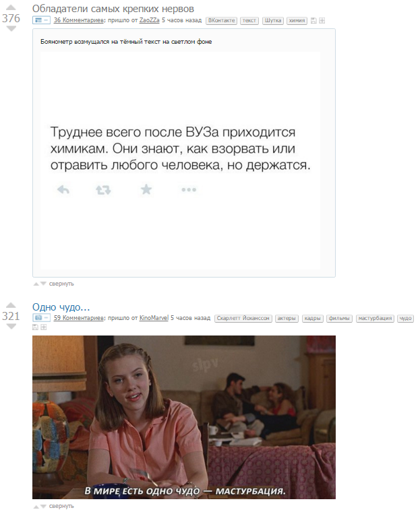
Task: Click plus icon next to the химия tag
Action: click(322, 21)
